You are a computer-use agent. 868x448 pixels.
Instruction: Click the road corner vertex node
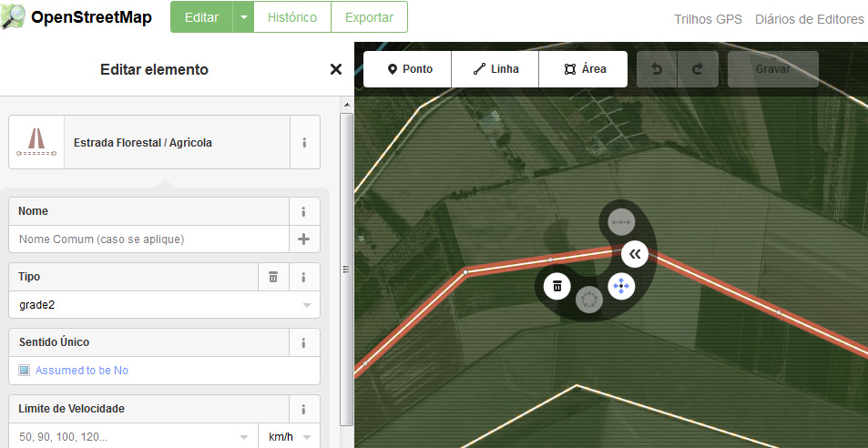point(465,272)
